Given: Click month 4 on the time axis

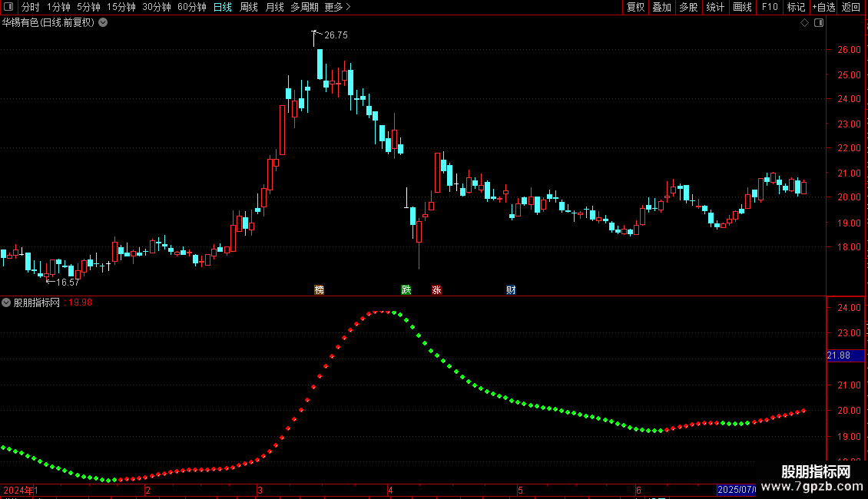Looking at the screenshot, I should pyautogui.click(x=390, y=490).
